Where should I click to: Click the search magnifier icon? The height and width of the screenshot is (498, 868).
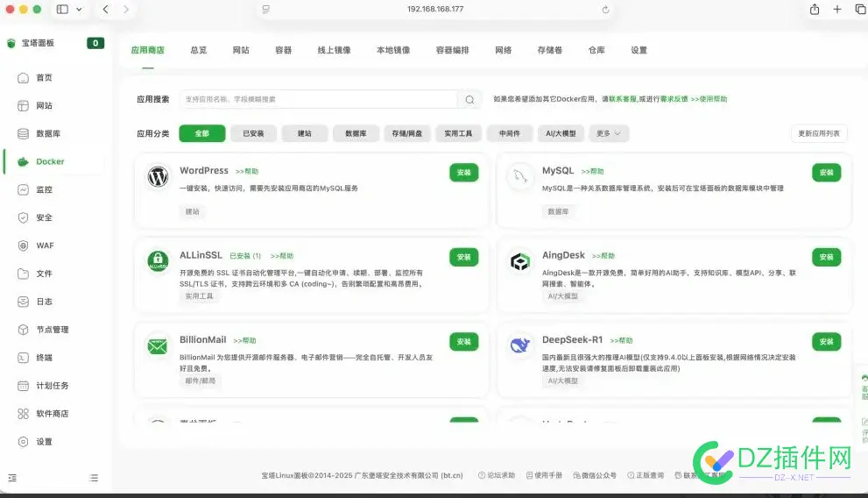469,99
